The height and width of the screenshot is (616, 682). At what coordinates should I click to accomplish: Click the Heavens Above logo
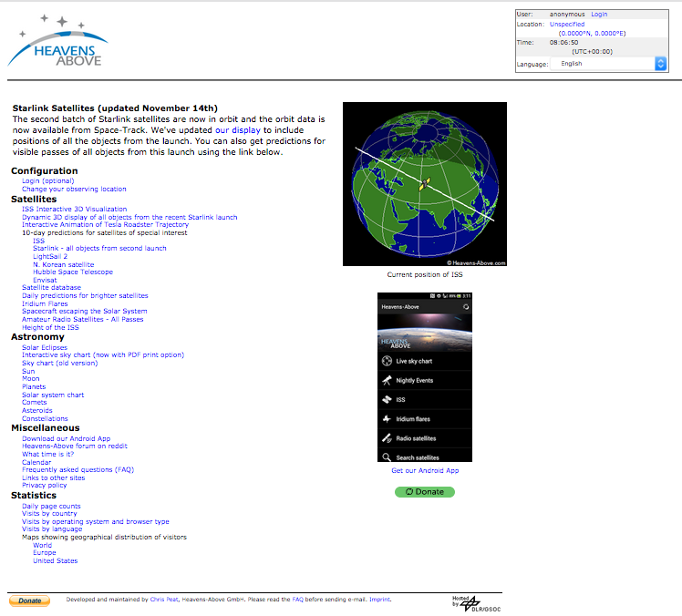tap(57, 41)
